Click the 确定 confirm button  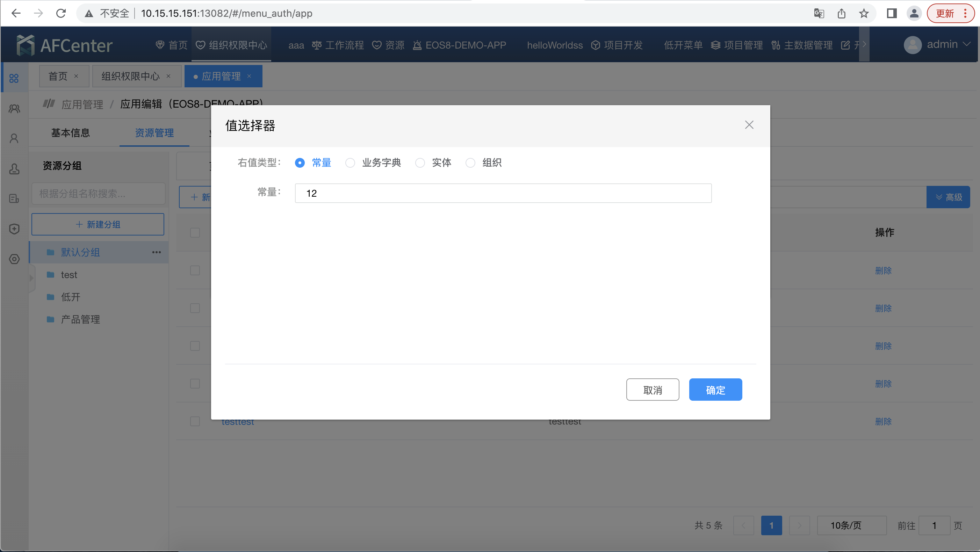(x=715, y=389)
